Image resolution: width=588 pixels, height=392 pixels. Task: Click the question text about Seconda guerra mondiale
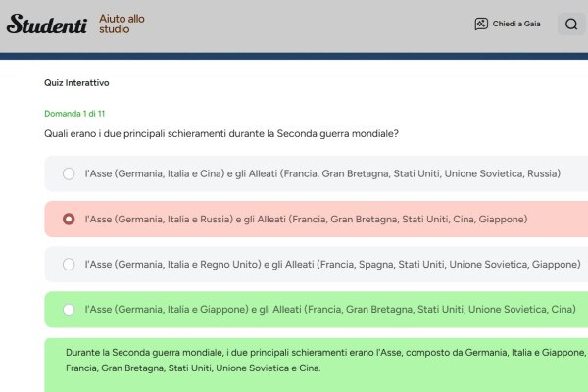221,133
